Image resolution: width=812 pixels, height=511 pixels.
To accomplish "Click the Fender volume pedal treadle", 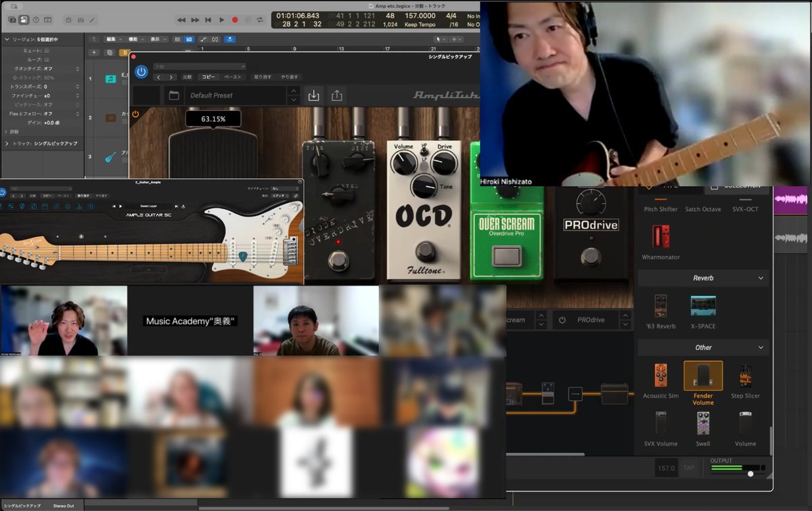I will (x=213, y=152).
